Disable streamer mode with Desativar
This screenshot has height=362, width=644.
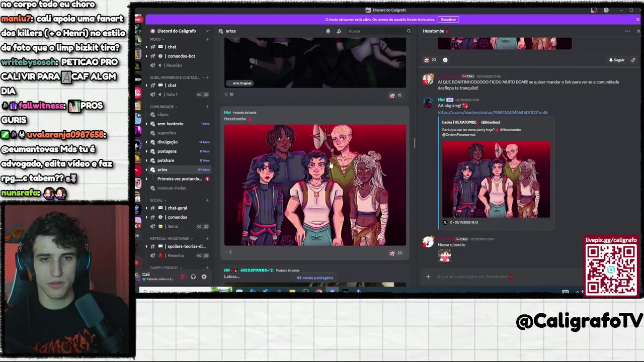click(x=448, y=20)
